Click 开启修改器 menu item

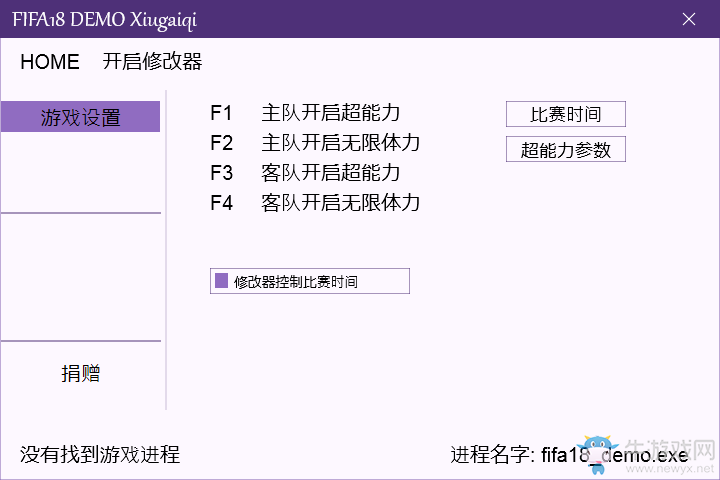coord(152,62)
